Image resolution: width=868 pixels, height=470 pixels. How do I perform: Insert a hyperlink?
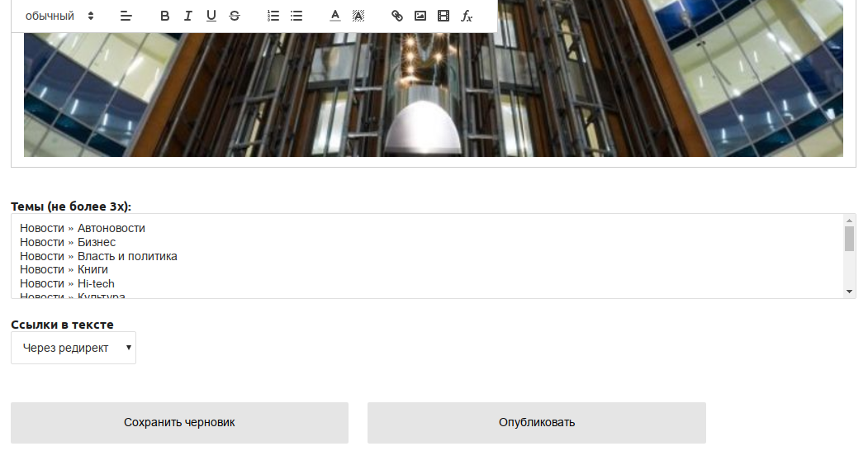tap(397, 16)
